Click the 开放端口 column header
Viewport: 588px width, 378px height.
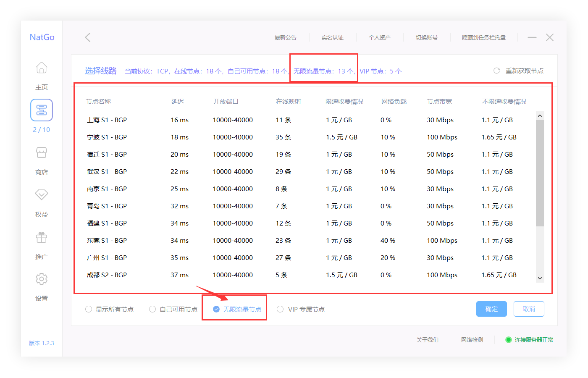pos(226,101)
